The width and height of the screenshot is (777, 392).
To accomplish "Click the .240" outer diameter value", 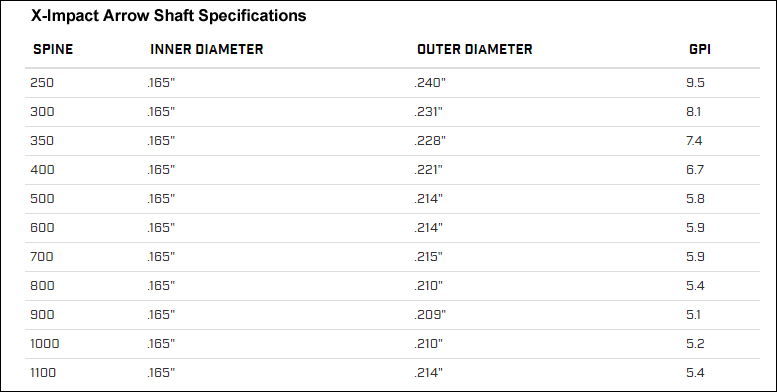I will (x=430, y=83).
